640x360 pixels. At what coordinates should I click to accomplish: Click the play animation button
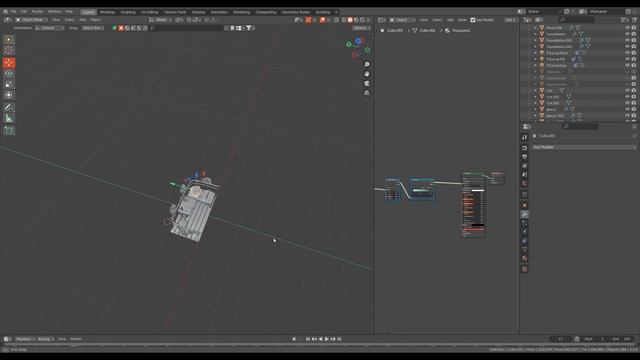327,339
